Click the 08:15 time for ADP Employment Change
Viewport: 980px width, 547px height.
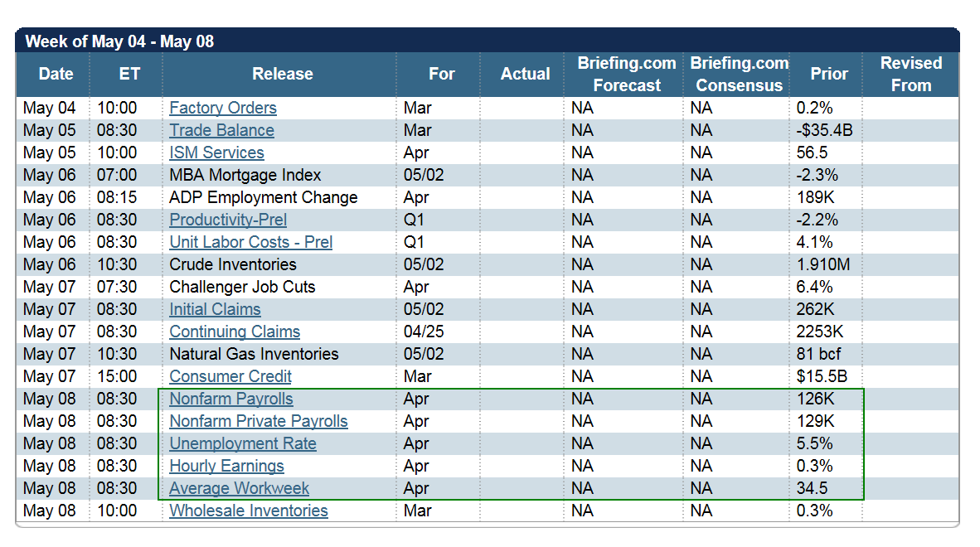117,198
